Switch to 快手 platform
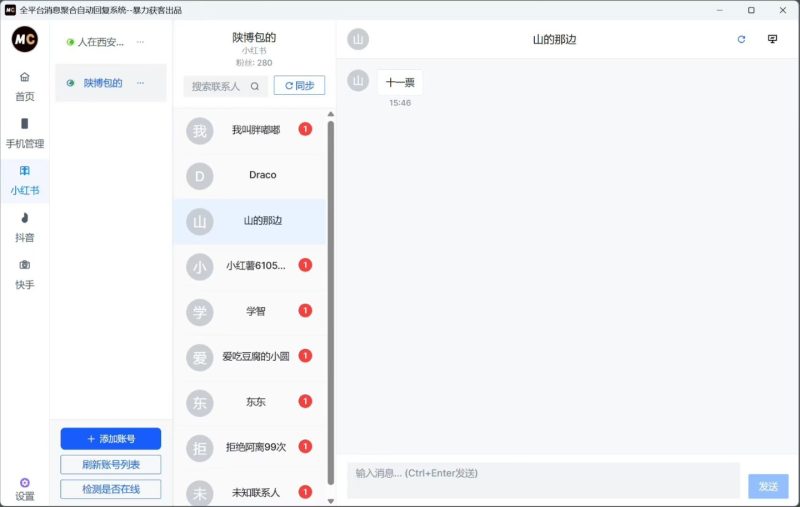The height and width of the screenshot is (507, 800). [24, 274]
